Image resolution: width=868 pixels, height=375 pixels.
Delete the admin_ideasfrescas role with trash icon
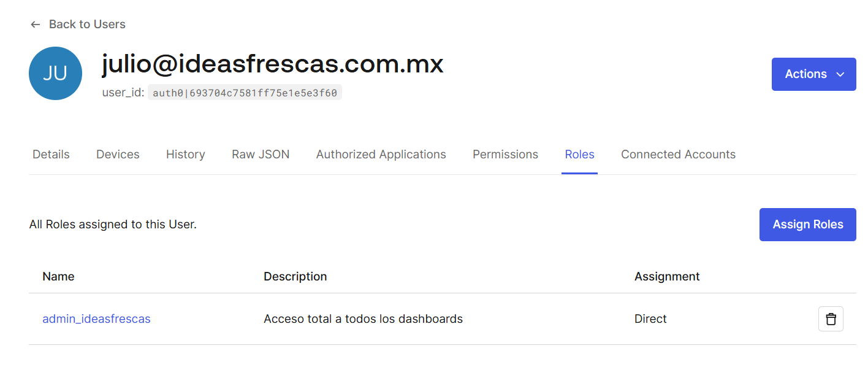(x=831, y=319)
